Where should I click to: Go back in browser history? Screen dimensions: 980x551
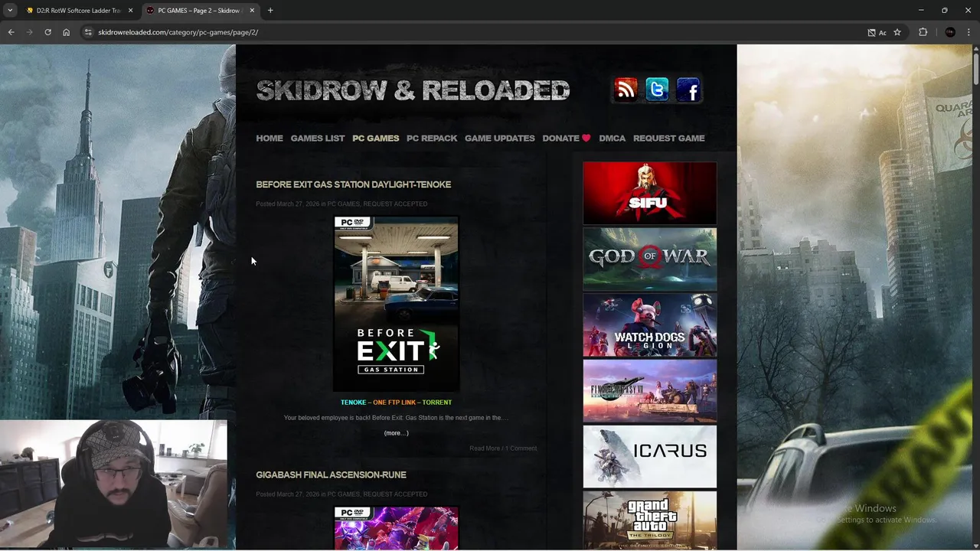11,32
